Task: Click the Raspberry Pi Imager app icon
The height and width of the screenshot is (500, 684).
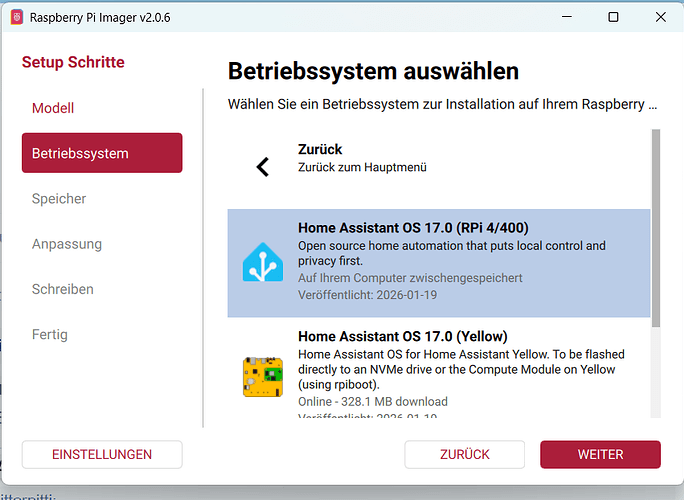Action: 17,17
